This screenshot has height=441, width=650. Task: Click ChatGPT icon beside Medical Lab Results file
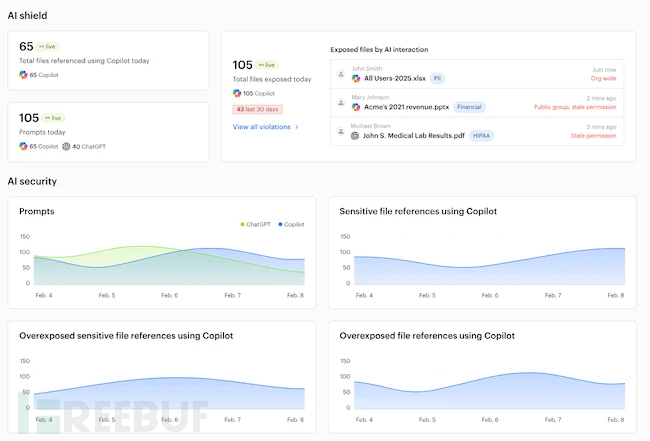[x=355, y=135]
